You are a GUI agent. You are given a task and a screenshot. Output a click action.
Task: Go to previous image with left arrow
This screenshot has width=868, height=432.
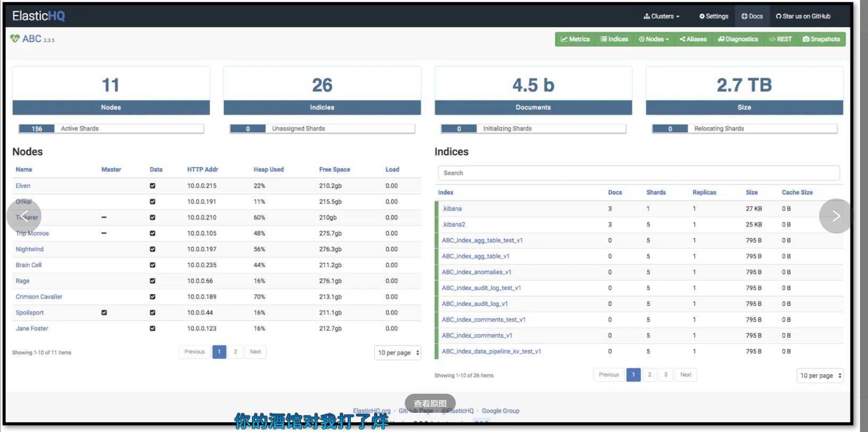pyautogui.click(x=24, y=216)
